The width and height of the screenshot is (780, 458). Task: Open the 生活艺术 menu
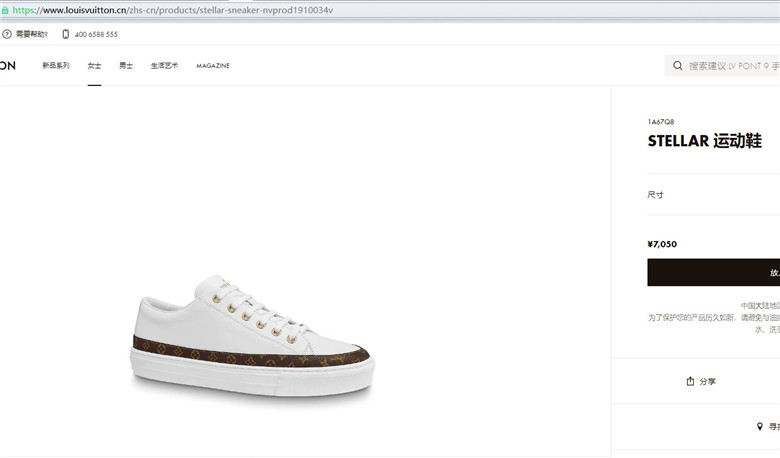tap(164, 66)
